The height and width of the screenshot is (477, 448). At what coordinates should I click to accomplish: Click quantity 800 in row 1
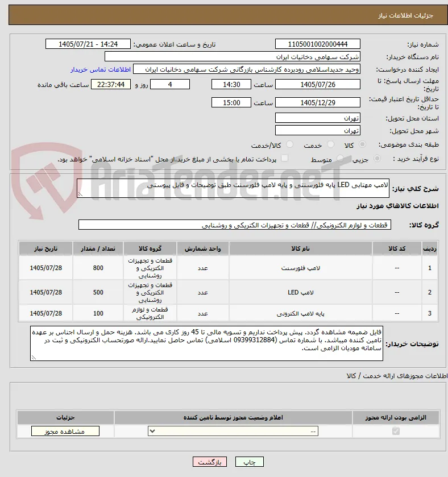click(x=98, y=268)
